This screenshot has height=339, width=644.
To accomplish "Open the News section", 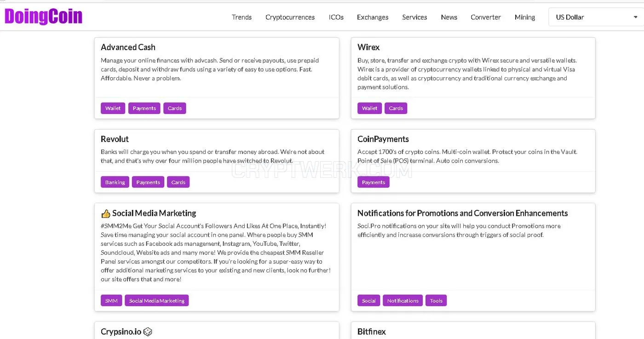I will [x=449, y=17].
